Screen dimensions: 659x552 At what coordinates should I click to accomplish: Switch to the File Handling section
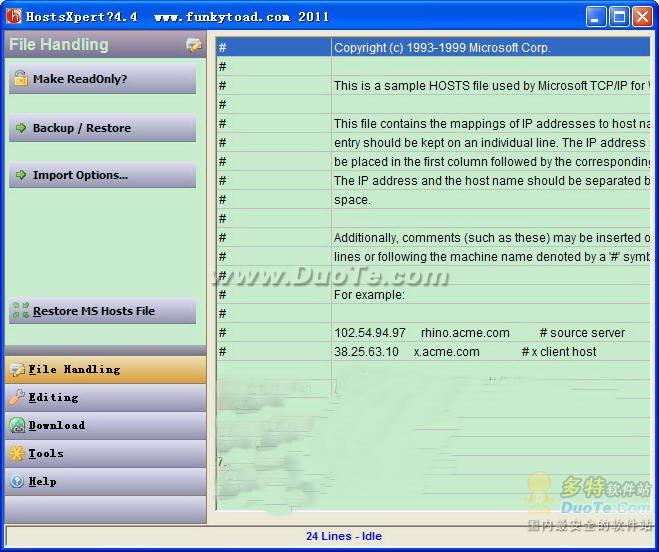pyautogui.click(x=105, y=370)
